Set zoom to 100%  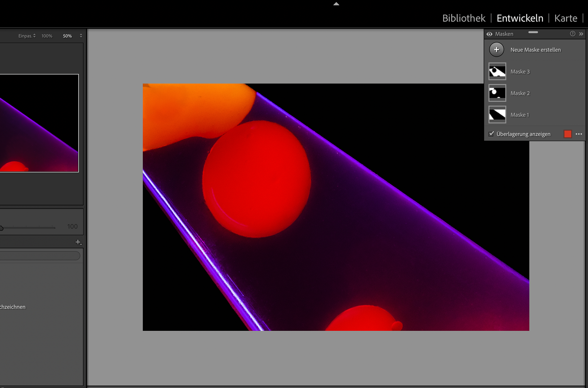(x=47, y=36)
